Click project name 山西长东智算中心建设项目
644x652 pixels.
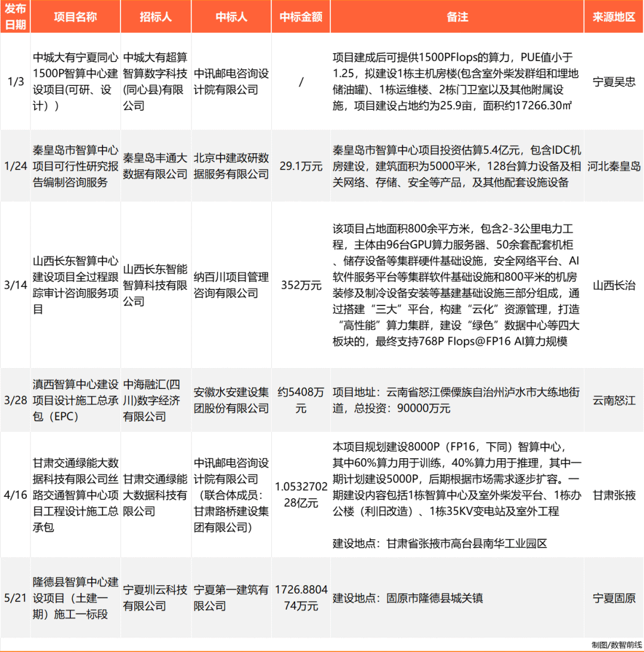point(75,285)
